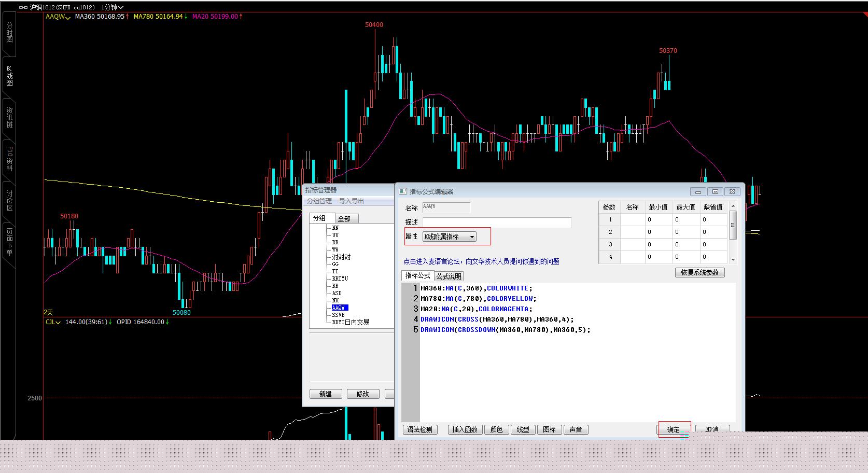Screen dimensions: 868x473
Task: Click 语法检测 syntax check button
Action: (x=420, y=429)
